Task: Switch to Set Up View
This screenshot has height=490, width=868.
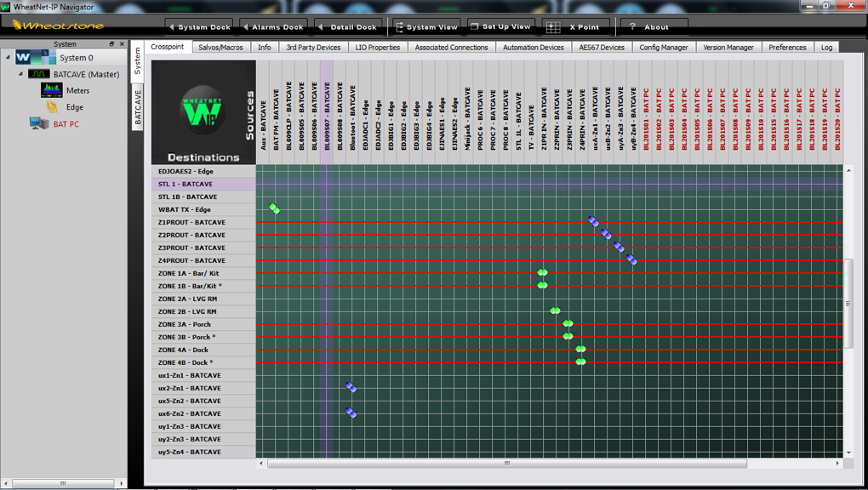Action: click(500, 26)
